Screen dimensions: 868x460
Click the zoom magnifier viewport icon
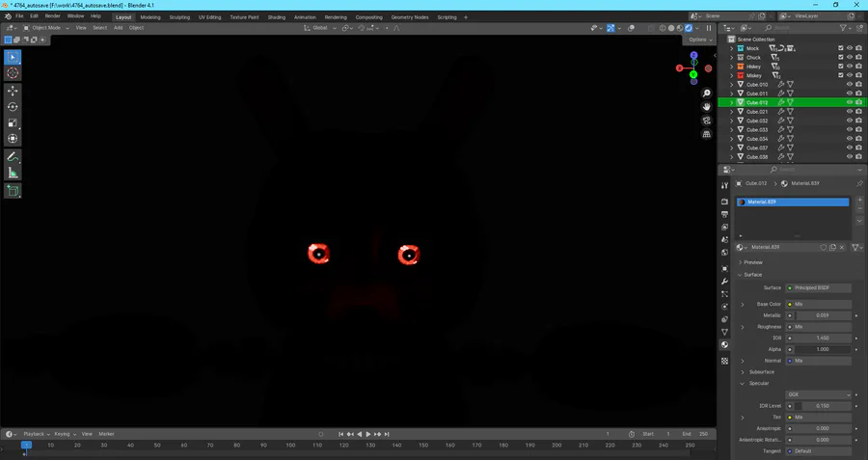coord(706,94)
